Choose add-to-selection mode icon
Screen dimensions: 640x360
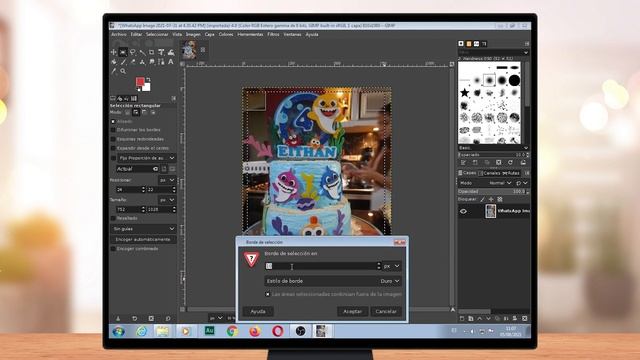pyautogui.click(x=136, y=112)
